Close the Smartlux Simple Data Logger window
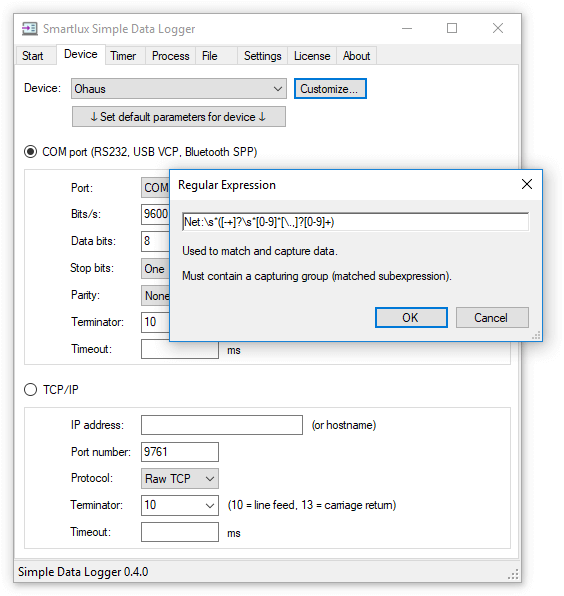The width and height of the screenshot is (564, 596). [497, 28]
